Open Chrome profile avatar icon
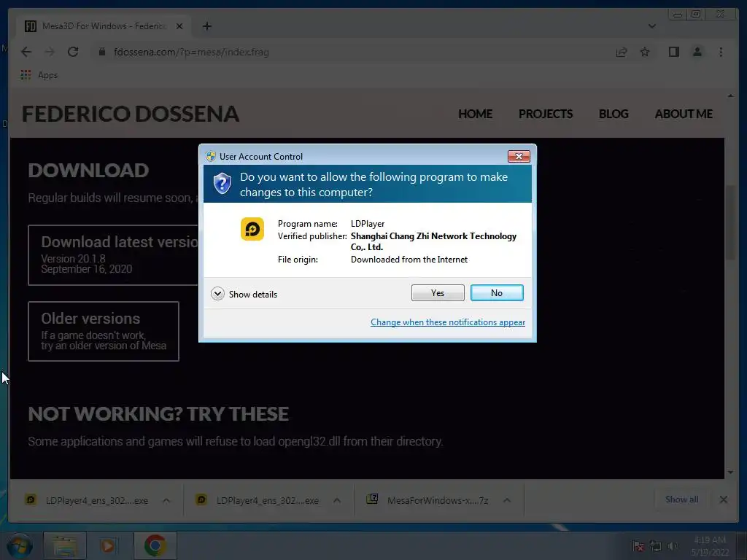747x560 pixels. 697,52
